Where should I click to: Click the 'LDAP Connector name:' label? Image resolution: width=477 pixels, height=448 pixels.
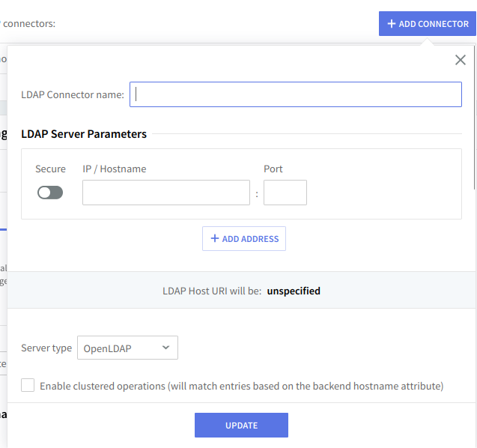(x=73, y=94)
